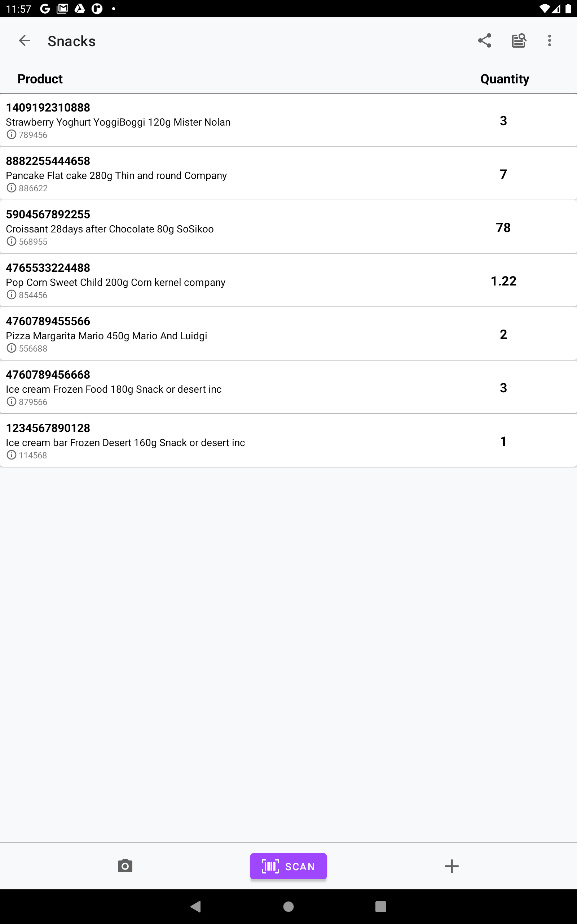Open Ice cream Frozen Food 180g row
This screenshot has width=577, height=924.
[114, 389]
